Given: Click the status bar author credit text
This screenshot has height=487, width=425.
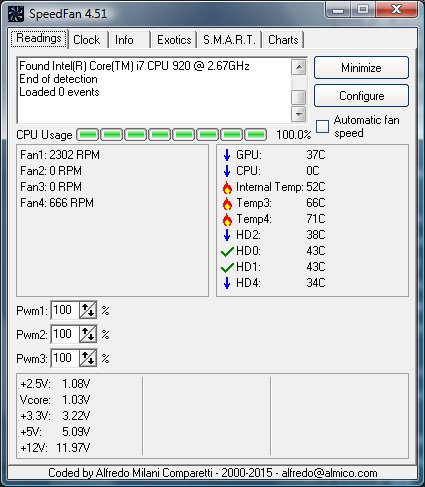Looking at the screenshot, I should (x=213, y=473).
